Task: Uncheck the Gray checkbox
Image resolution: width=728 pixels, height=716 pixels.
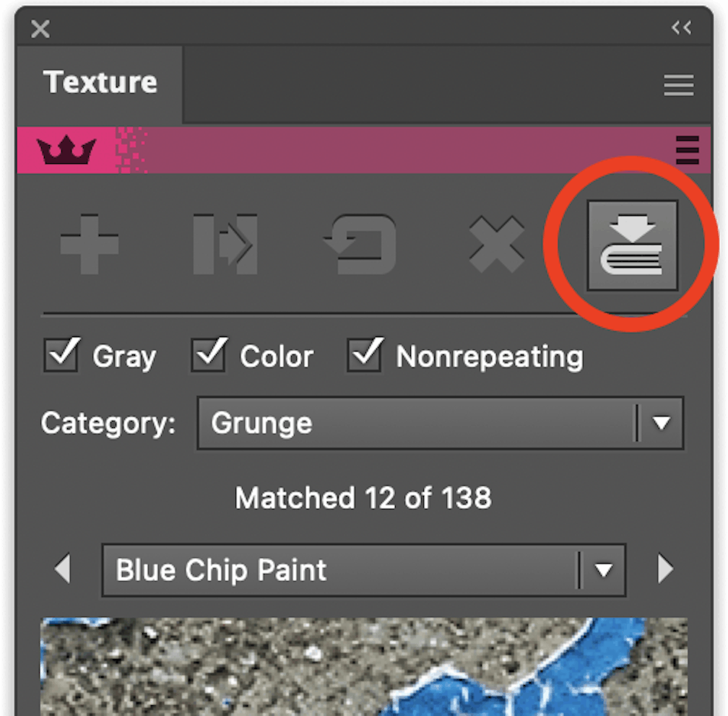Action: (61, 355)
